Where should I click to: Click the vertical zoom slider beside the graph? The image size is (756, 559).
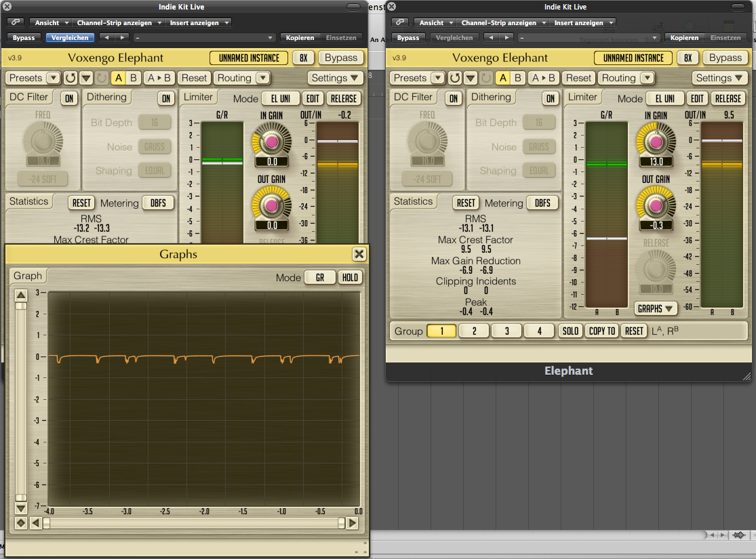(x=21, y=401)
